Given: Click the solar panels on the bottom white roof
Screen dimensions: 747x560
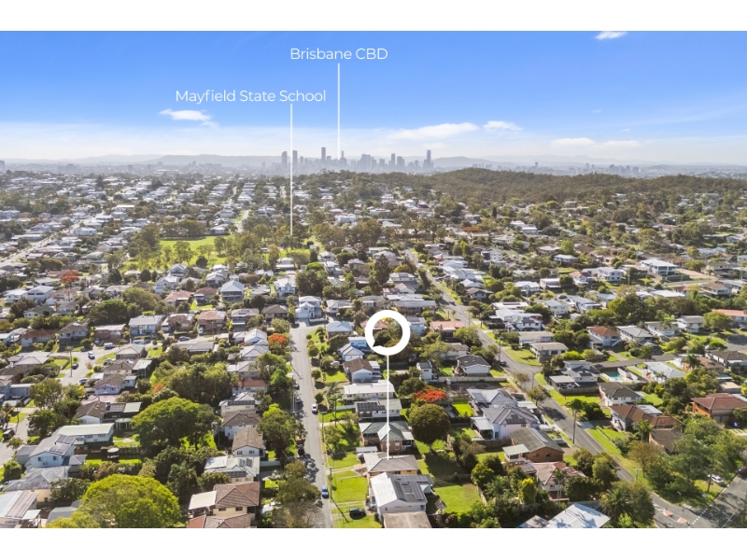Looking at the screenshot, I should pos(408,491).
